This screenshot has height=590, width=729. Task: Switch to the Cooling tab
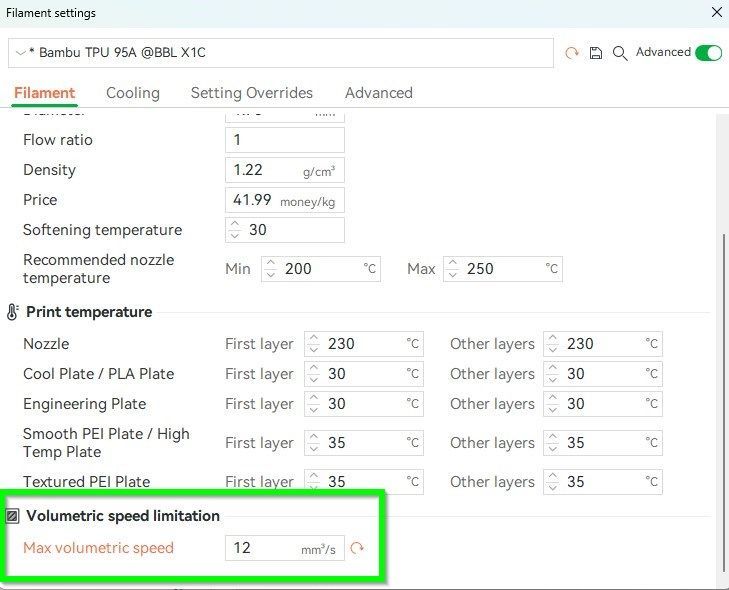133,93
